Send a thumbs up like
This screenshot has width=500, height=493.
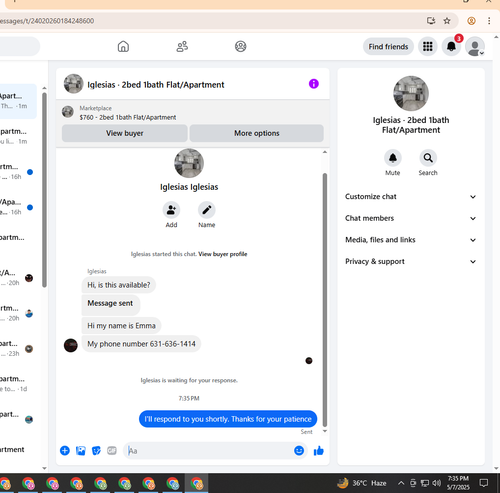319,451
